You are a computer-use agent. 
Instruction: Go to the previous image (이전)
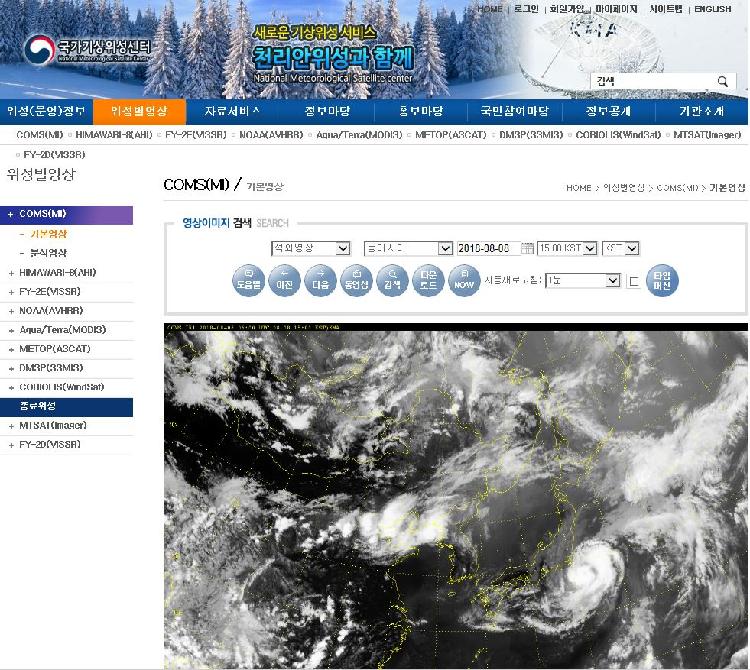coord(285,280)
